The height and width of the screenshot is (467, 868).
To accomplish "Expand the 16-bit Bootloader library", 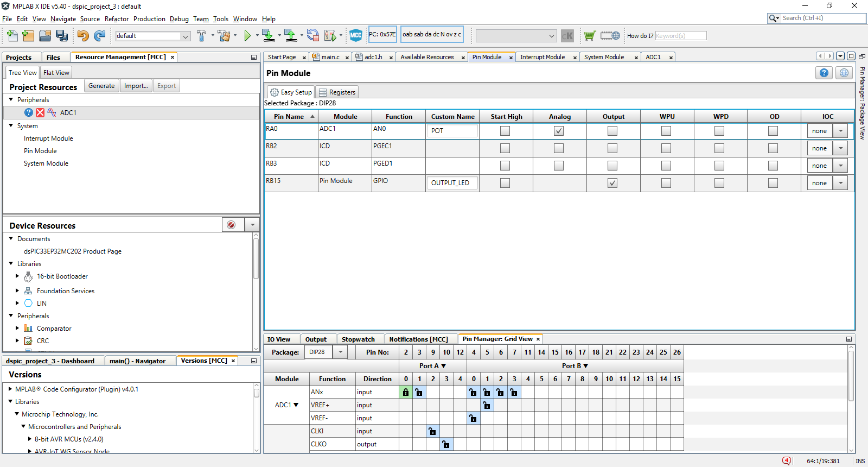I will pos(17,276).
